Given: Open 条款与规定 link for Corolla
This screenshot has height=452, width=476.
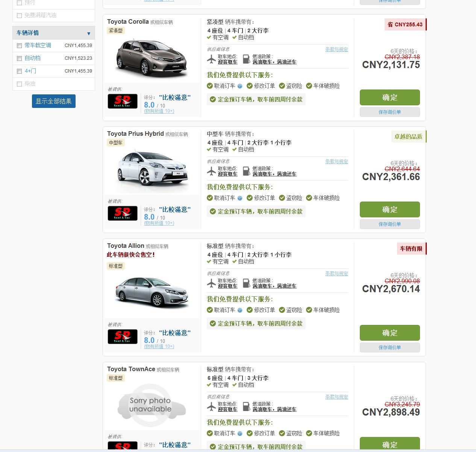Looking at the screenshot, I should point(337,50).
